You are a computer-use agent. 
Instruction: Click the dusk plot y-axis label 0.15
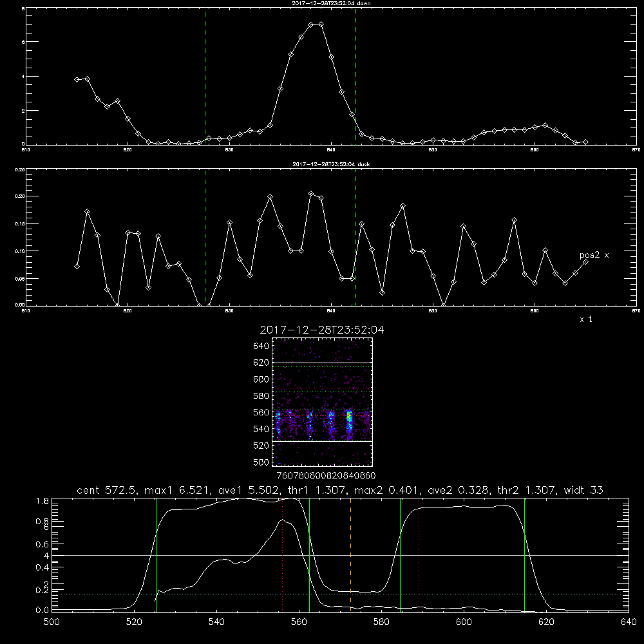[x=20, y=224]
